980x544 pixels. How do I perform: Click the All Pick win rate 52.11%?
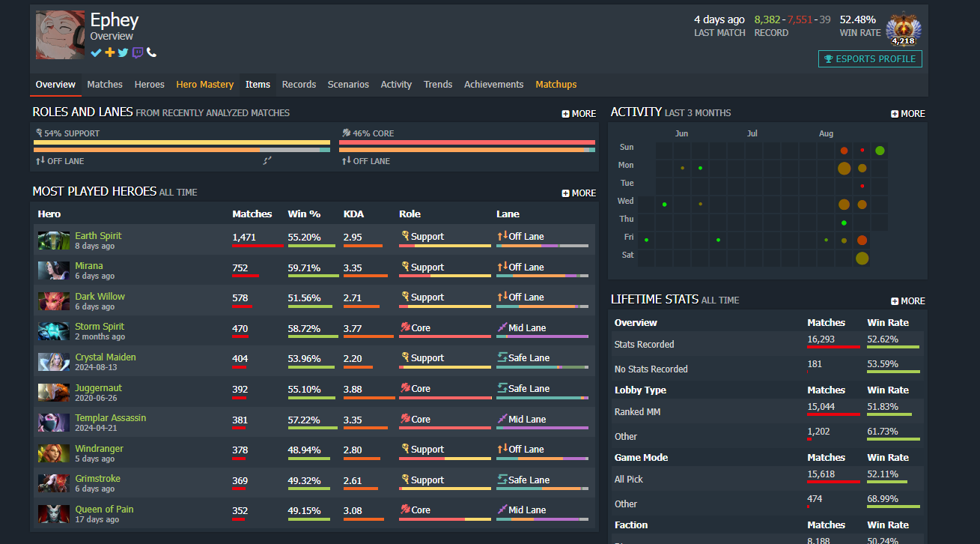pyautogui.click(x=883, y=474)
